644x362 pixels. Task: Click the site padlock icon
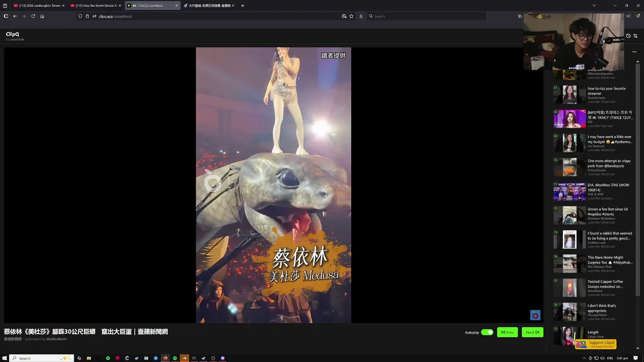[87, 16]
